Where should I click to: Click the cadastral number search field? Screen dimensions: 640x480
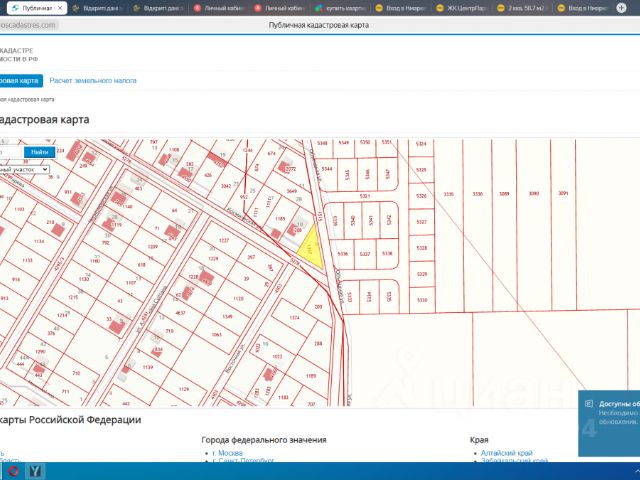pos(8,152)
